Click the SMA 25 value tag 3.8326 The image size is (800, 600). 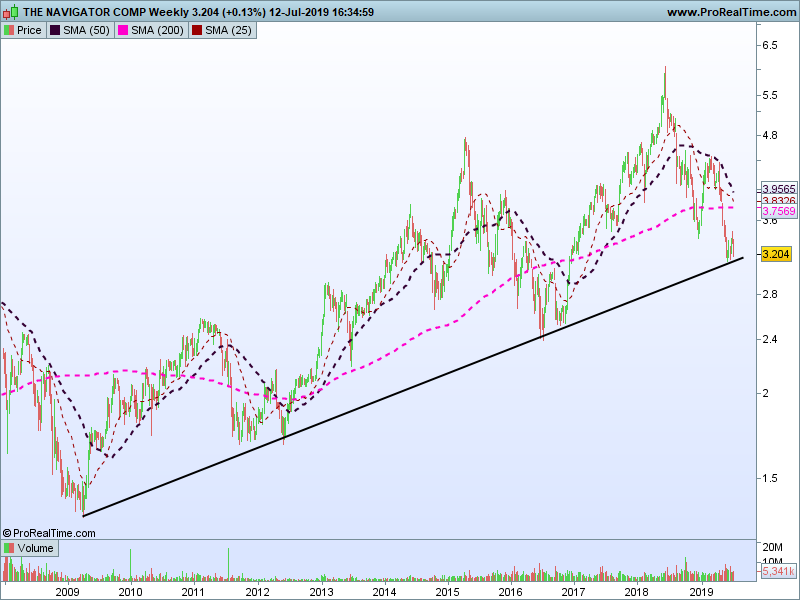(x=779, y=201)
